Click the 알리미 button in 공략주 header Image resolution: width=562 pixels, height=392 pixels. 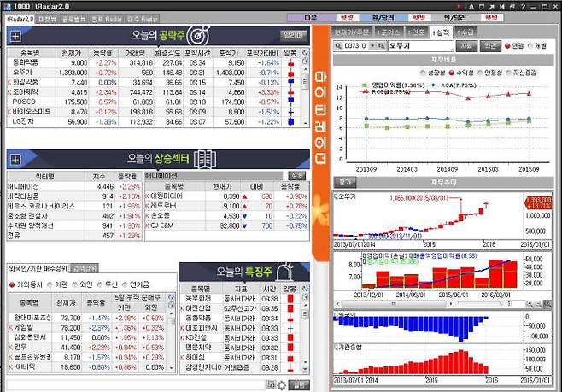[293, 35]
